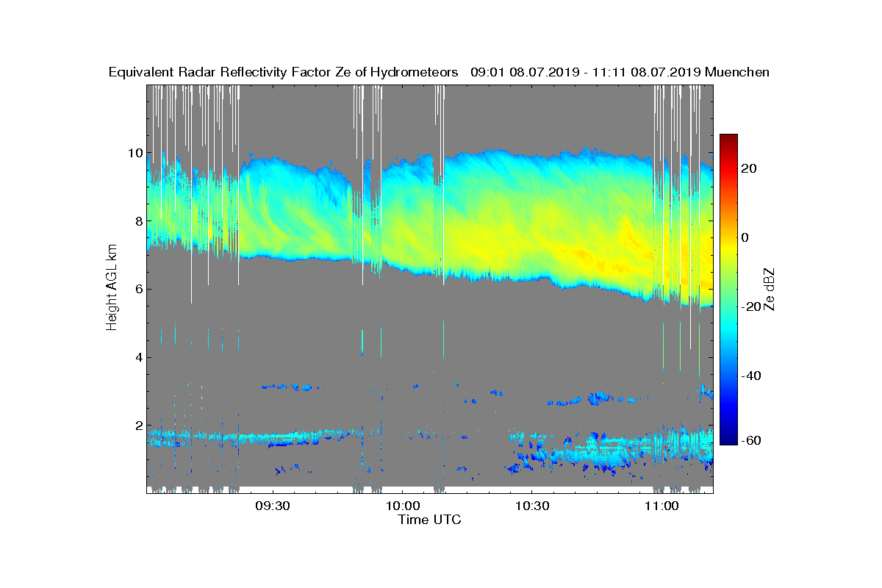Click the 'Ze dBZ' colorbar label
882x588 pixels.
click(x=770, y=288)
